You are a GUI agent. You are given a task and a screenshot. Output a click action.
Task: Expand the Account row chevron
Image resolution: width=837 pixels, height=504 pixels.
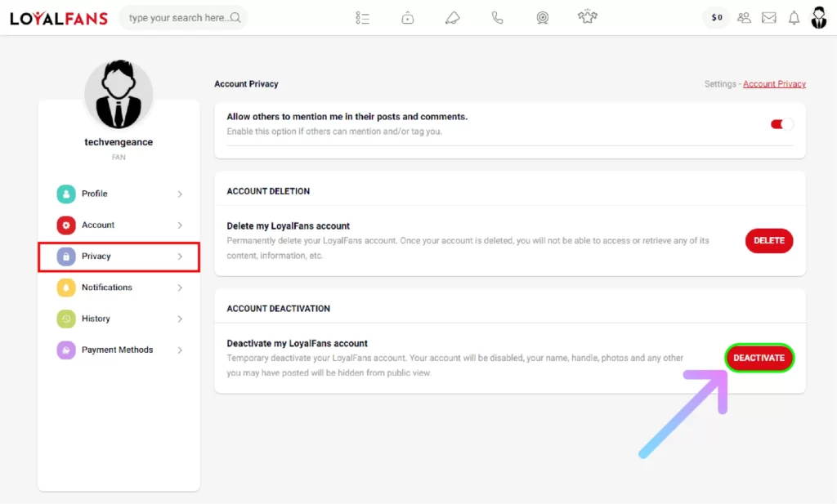180,225
